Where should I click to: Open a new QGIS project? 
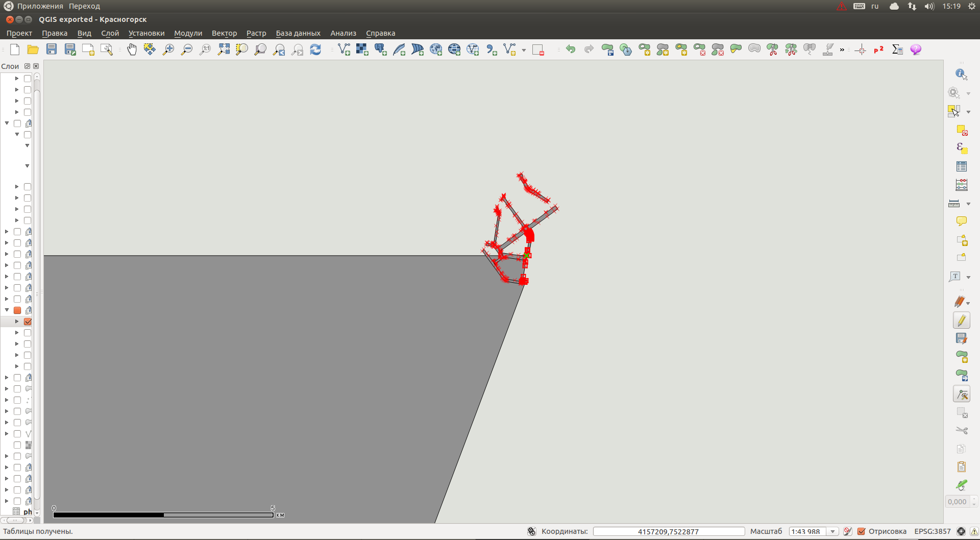[x=15, y=50]
